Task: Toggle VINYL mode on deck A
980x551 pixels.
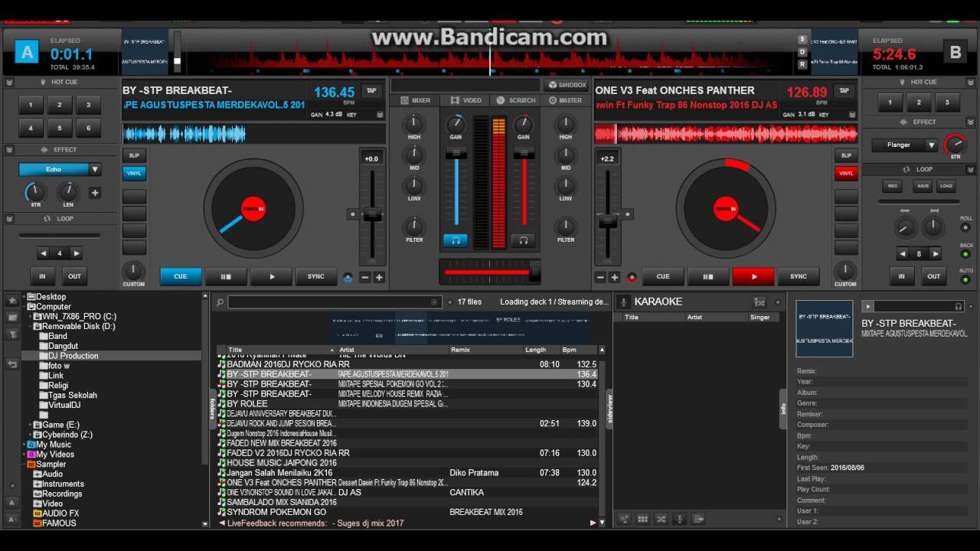Action: point(134,174)
